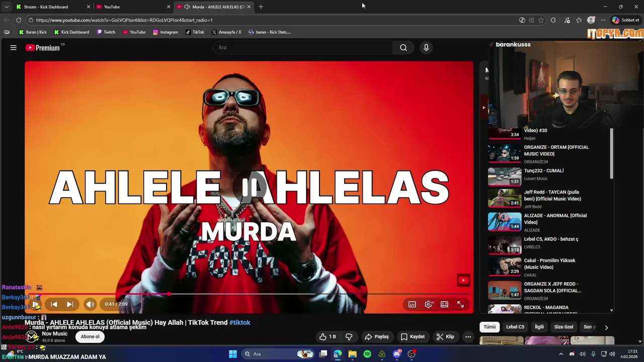Show more filter chips with the right arrow
The width and height of the screenshot is (644, 362).
tap(606, 327)
